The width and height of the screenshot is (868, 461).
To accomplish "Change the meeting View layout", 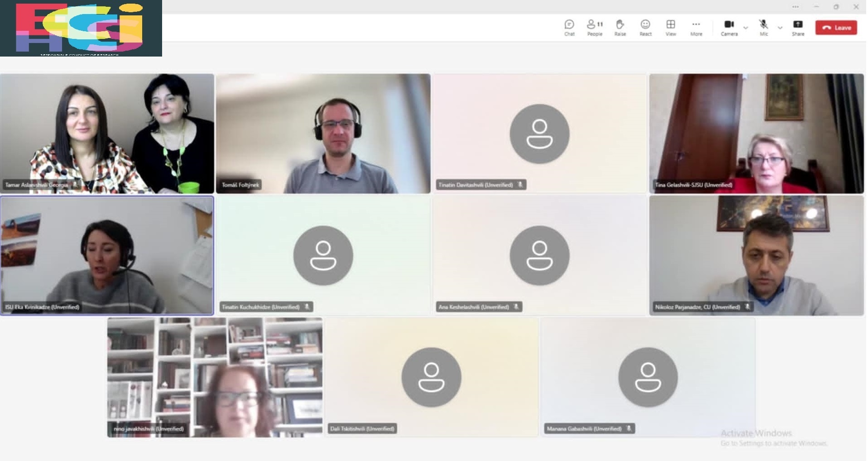I will click(671, 27).
